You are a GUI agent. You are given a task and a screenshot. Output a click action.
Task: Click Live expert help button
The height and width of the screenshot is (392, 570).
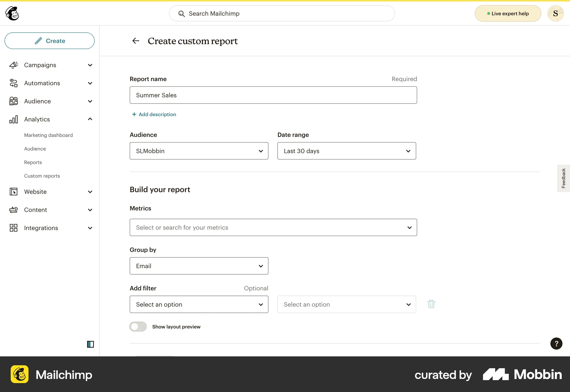[508, 13]
